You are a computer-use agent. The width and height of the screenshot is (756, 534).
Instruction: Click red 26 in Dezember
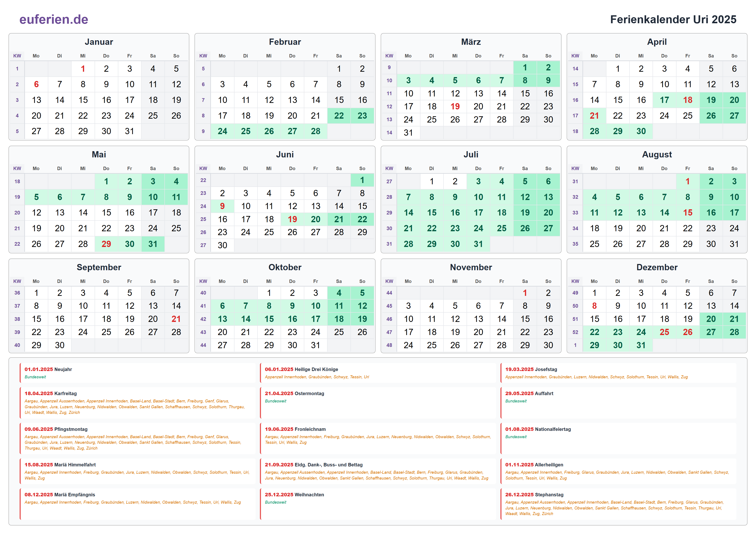coord(687,332)
